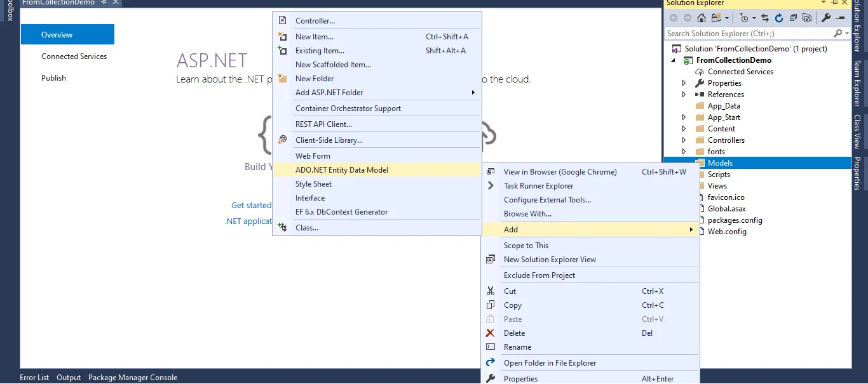868x384 pixels.
Task: Choose New Folder menu entry
Action: pyautogui.click(x=377, y=79)
